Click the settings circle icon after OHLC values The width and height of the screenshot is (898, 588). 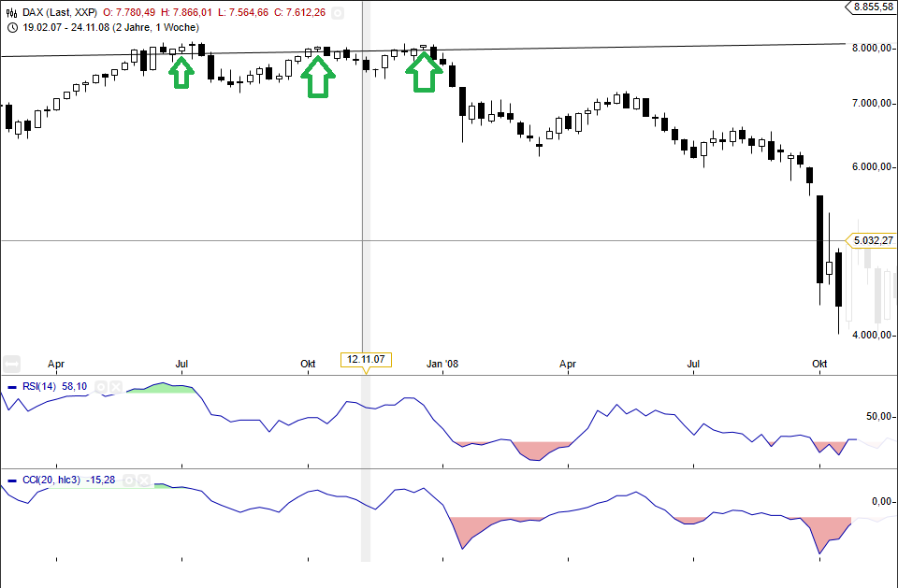point(337,13)
